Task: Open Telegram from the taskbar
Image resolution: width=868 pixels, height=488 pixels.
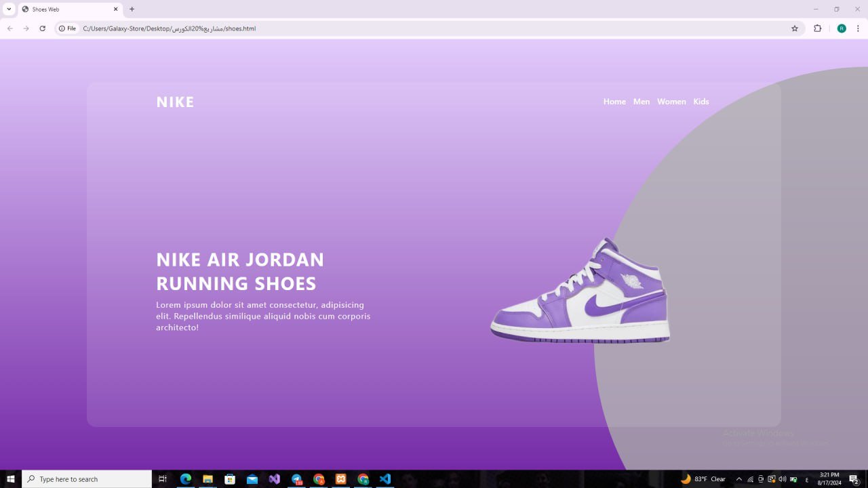Action: point(296,479)
